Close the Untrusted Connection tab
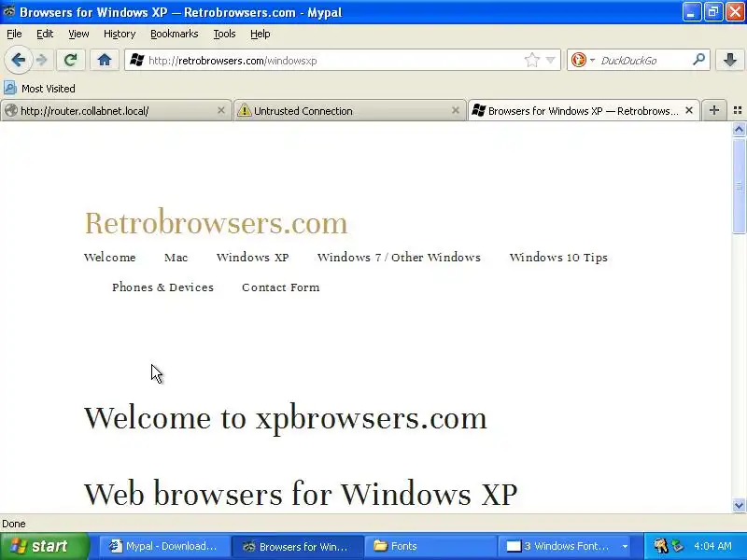Screen dimensions: 747x560 455,110
